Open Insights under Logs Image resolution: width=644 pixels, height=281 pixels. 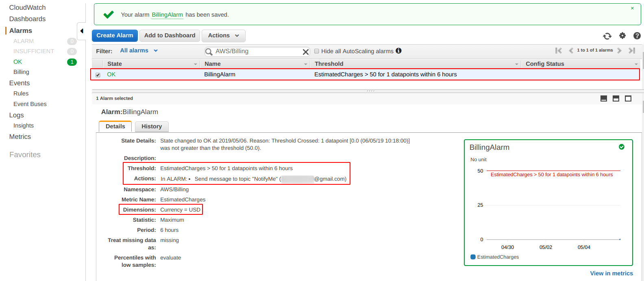(x=24, y=125)
